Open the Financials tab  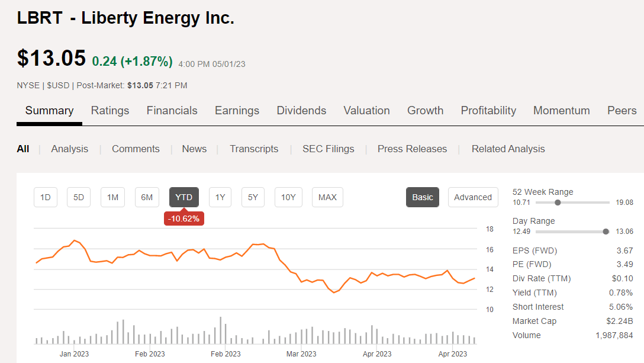point(172,110)
